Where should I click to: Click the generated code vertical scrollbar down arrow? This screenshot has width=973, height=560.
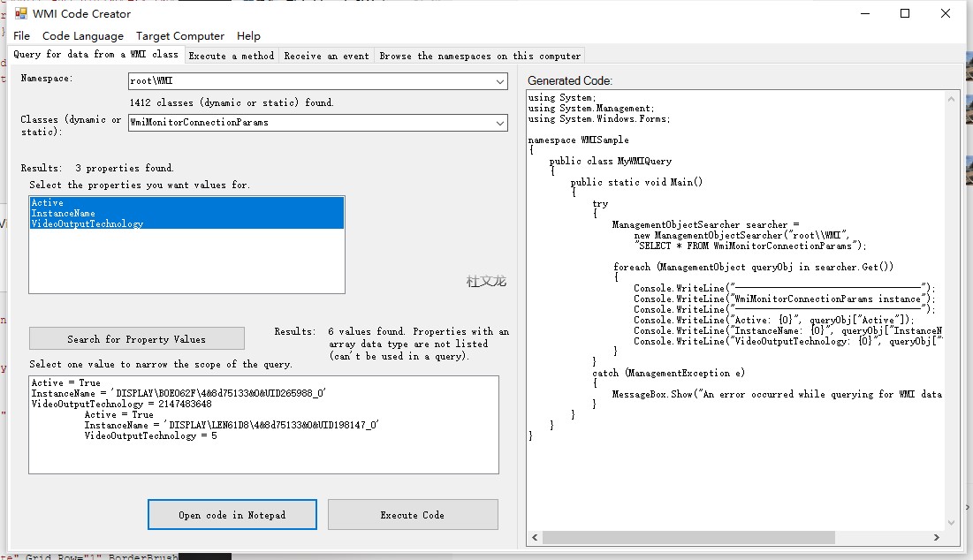(951, 524)
